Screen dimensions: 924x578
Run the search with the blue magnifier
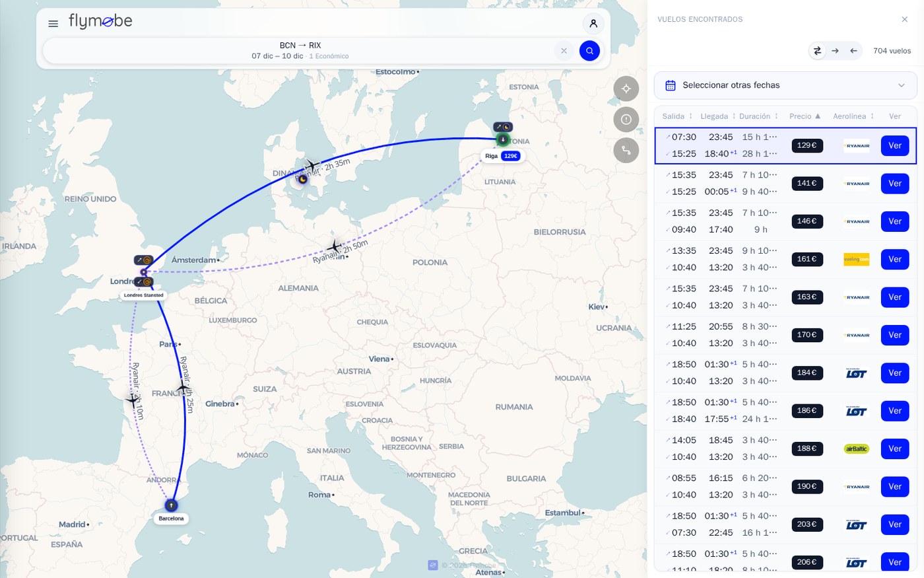point(589,51)
